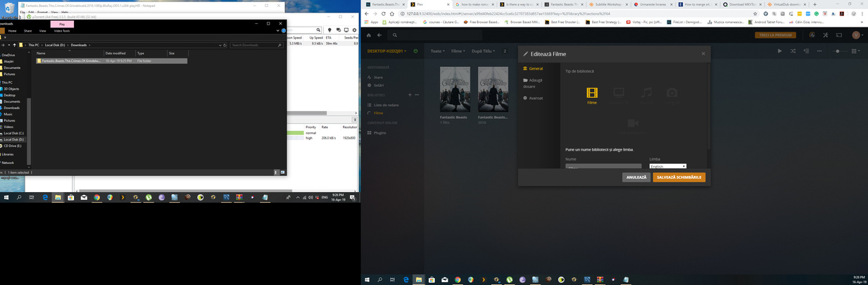868x285 pixels.
Task: Close the Editează Filme dialog
Action: [x=703, y=53]
